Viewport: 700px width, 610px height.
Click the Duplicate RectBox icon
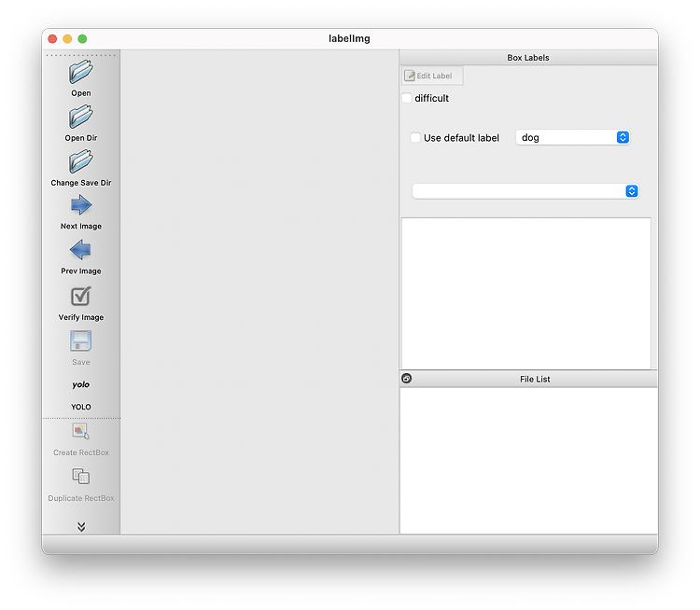(81, 476)
